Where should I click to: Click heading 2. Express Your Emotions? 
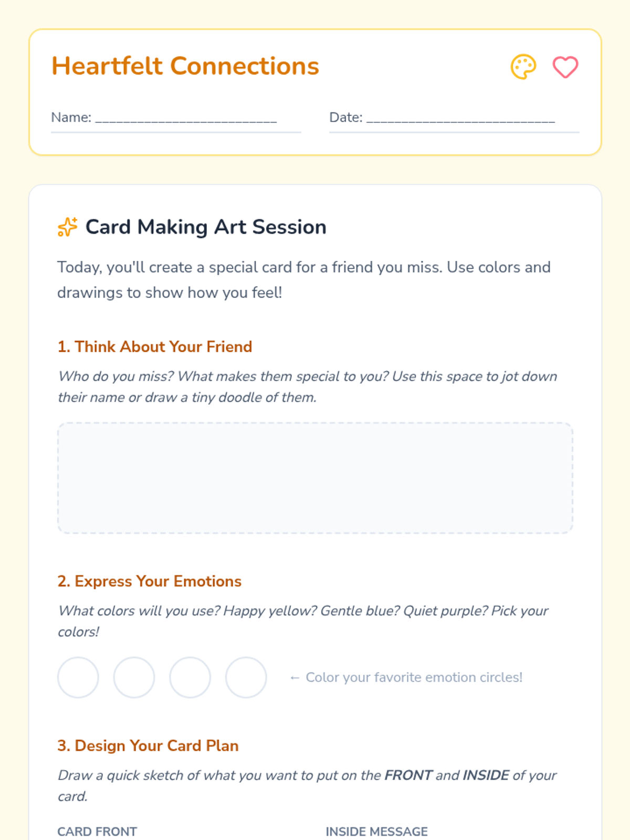(150, 581)
